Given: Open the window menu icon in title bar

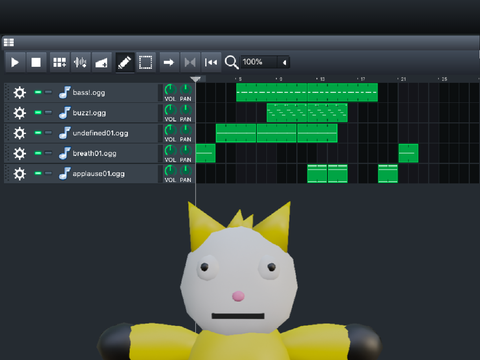Looking at the screenshot, I should (9, 42).
